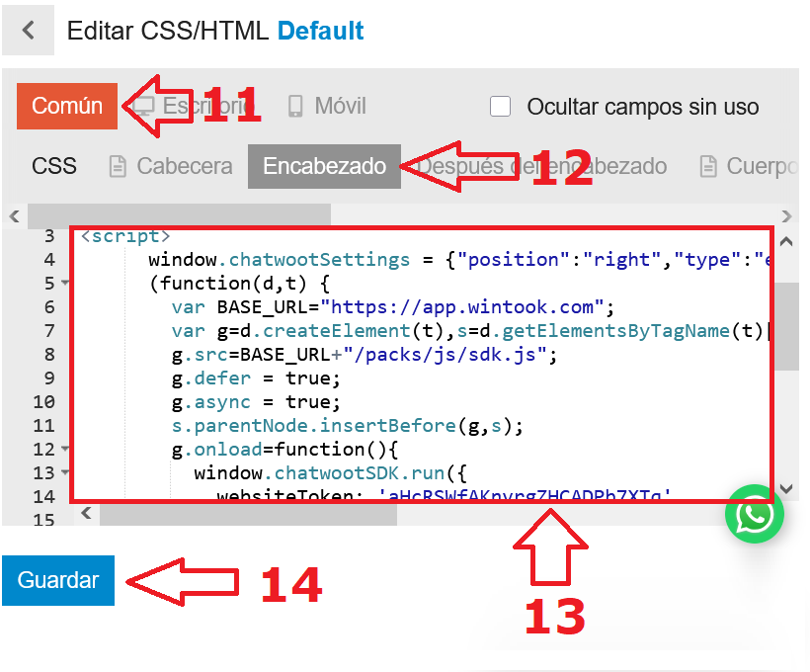Collapse code fold at line 13
810x672 pixels.
(x=65, y=472)
